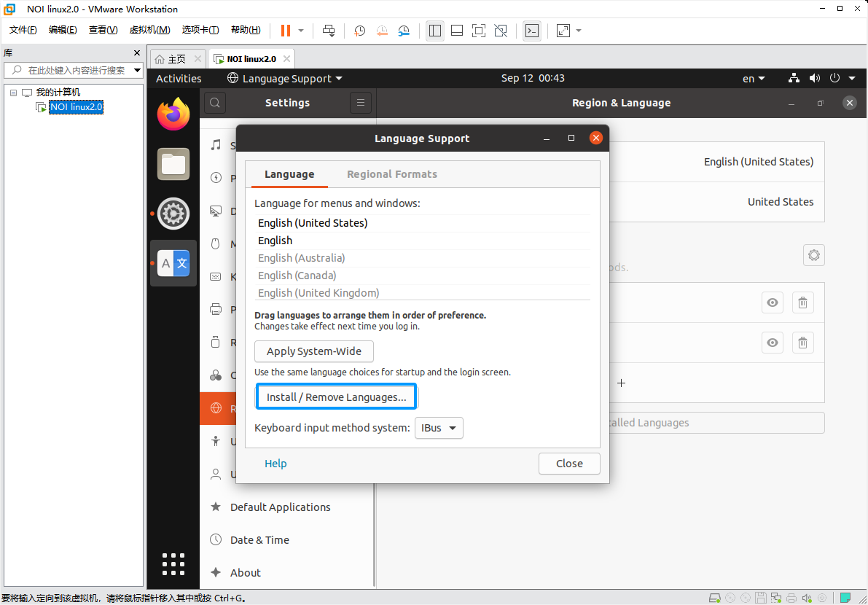Select English (Australia) in the list

click(423, 258)
